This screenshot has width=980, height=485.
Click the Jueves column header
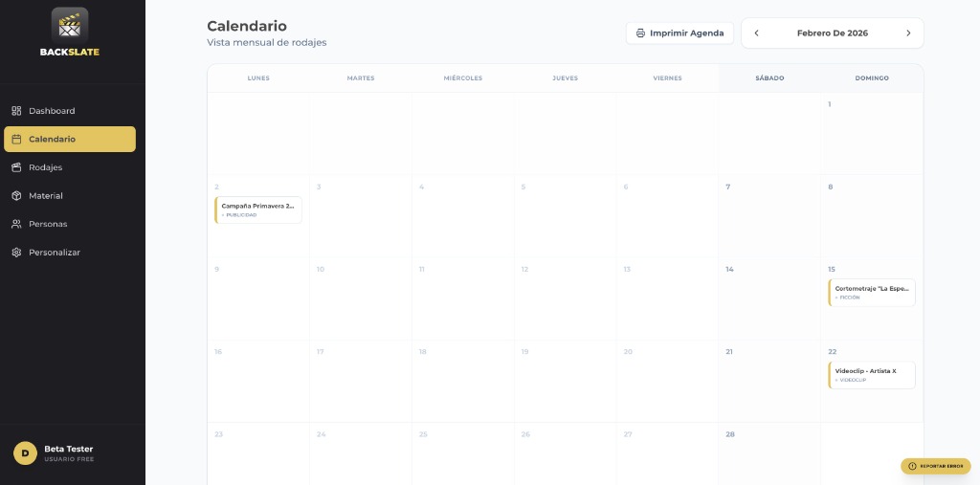(565, 78)
